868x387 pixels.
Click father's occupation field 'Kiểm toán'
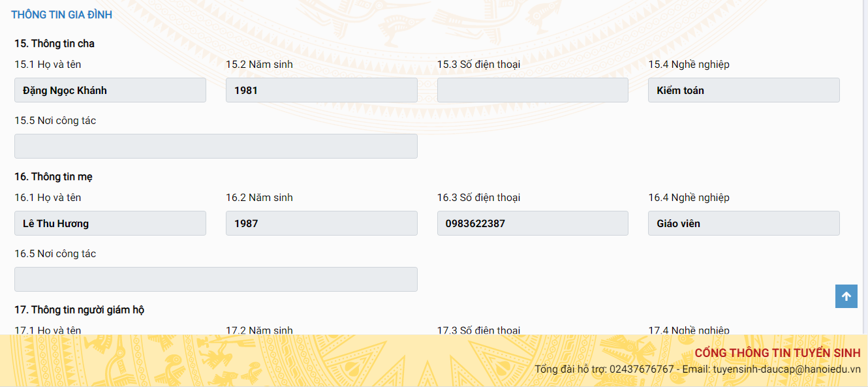(x=743, y=91)
